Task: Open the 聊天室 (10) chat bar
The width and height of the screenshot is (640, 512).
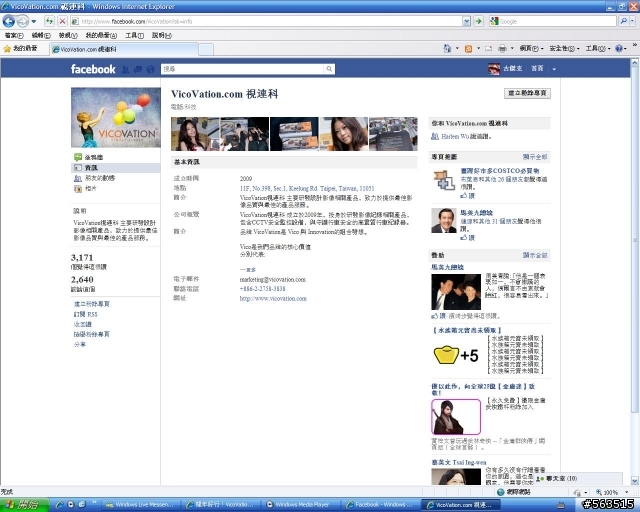Action: pyautogui.click(x=579, y=479)
